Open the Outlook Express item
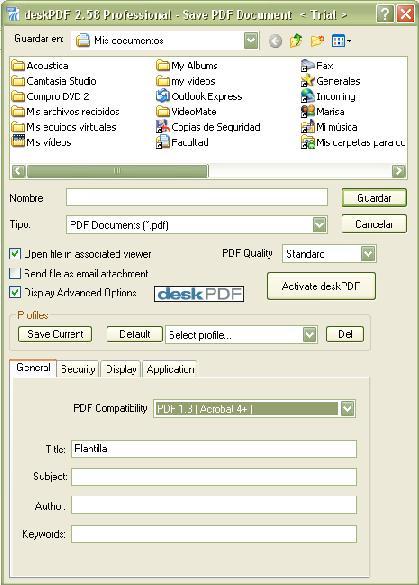This screenshot has height=585, width=419. (199, 96)
